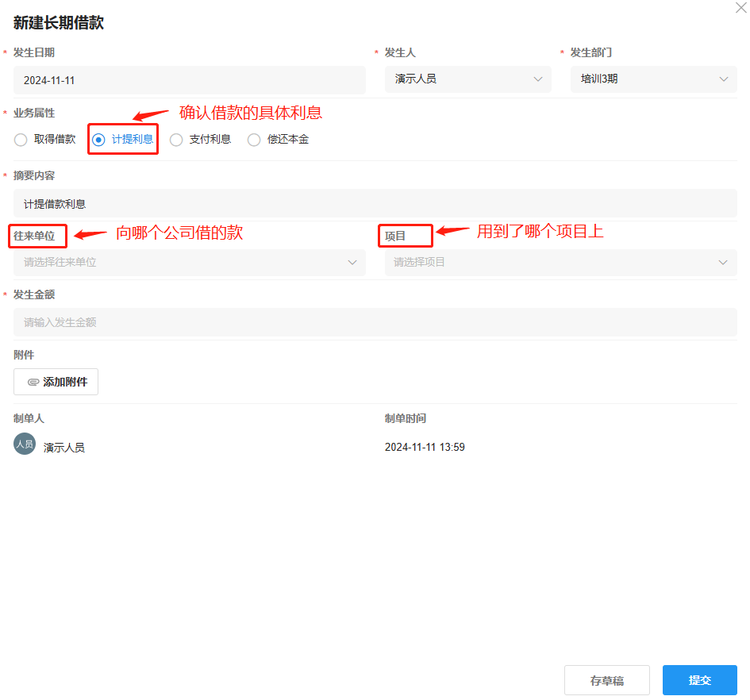This screenshot has height=700, width=750.
Task: Open the 请选择往来单位 dropdown
Action: [x=189, y=263]
